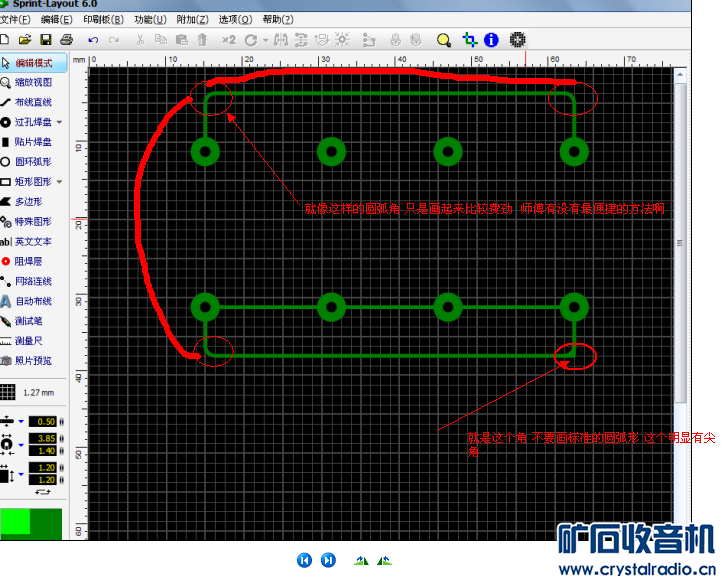Image resolution: width=724 pixels, height=582 pixels.
Task: Swap SMD pad width and height
Action: (42, 492)
